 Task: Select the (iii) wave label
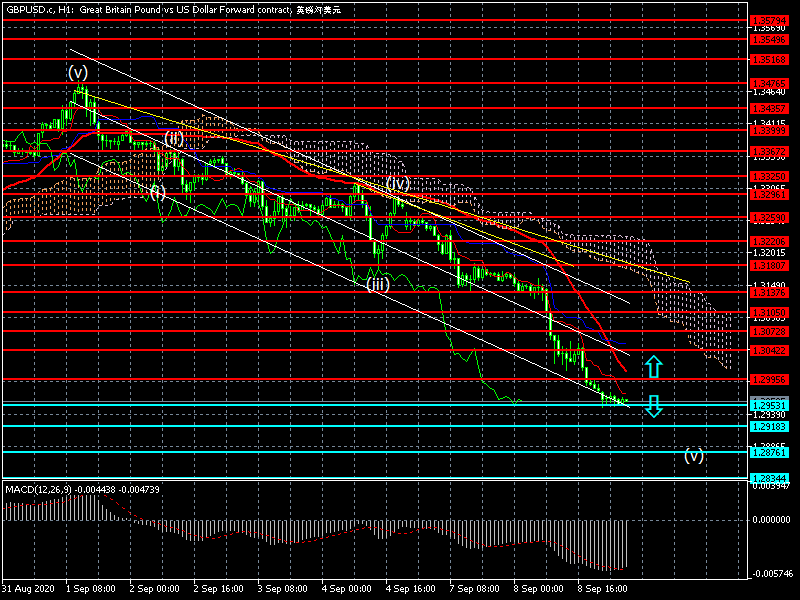pos(376,284)
